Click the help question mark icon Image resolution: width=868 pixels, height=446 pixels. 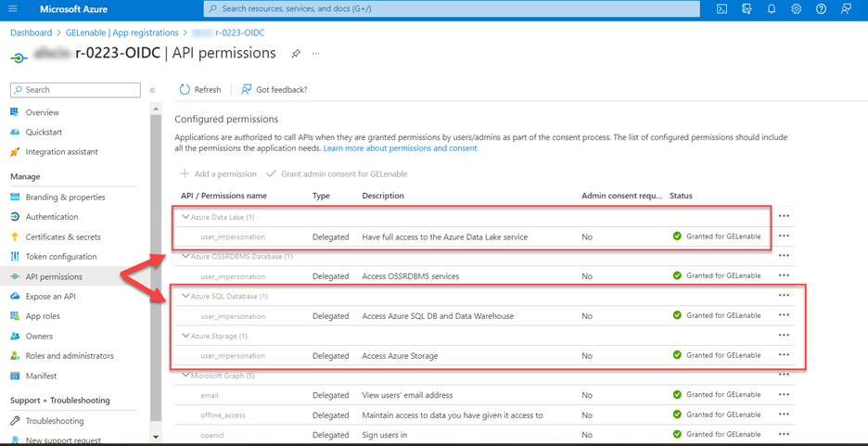821,9
